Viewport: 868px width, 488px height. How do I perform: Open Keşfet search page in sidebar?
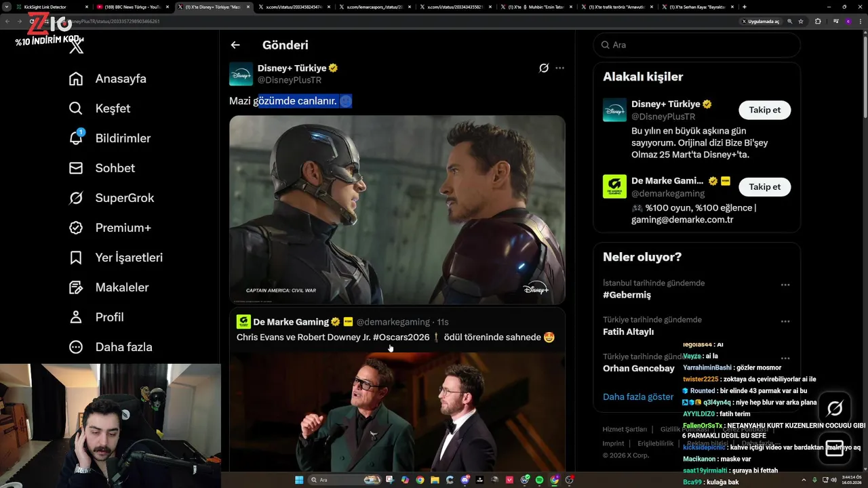click(x=99, y=108)
